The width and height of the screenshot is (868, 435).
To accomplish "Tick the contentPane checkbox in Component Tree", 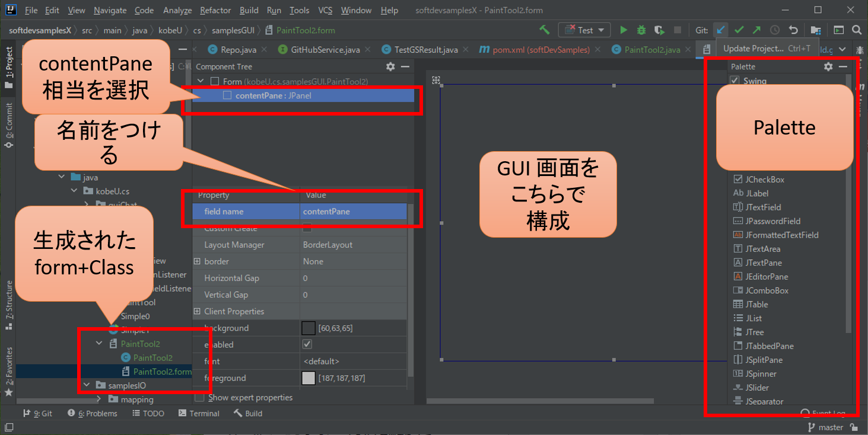I will pyautogui.click(x=227, y=95).
